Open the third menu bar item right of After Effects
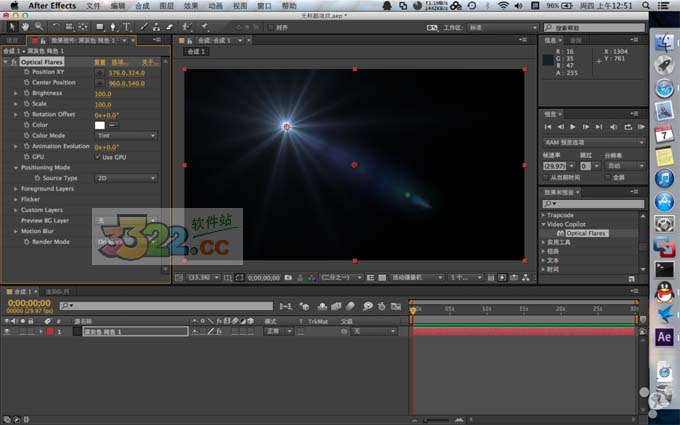680x425 pixels. click(x=142, y=6)
